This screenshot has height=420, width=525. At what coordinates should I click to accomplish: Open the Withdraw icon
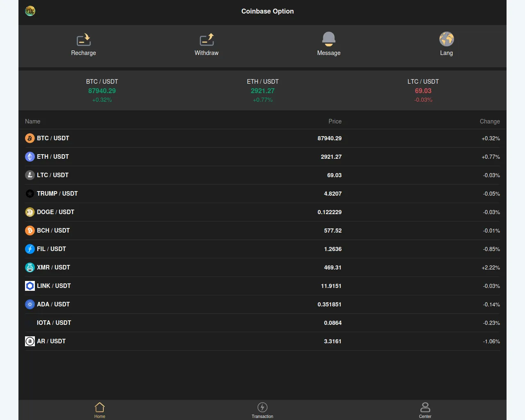click(x=207, y=40)
